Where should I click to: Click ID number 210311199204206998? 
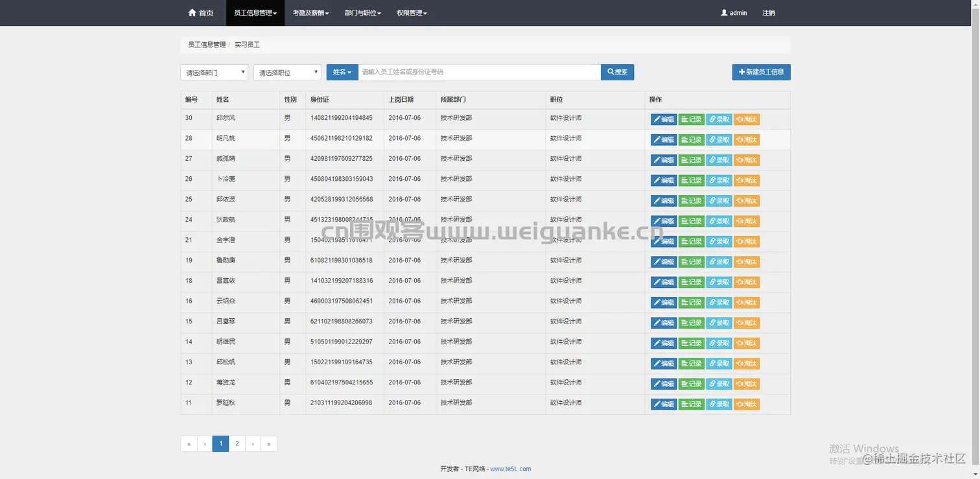[x=342, y=403]
